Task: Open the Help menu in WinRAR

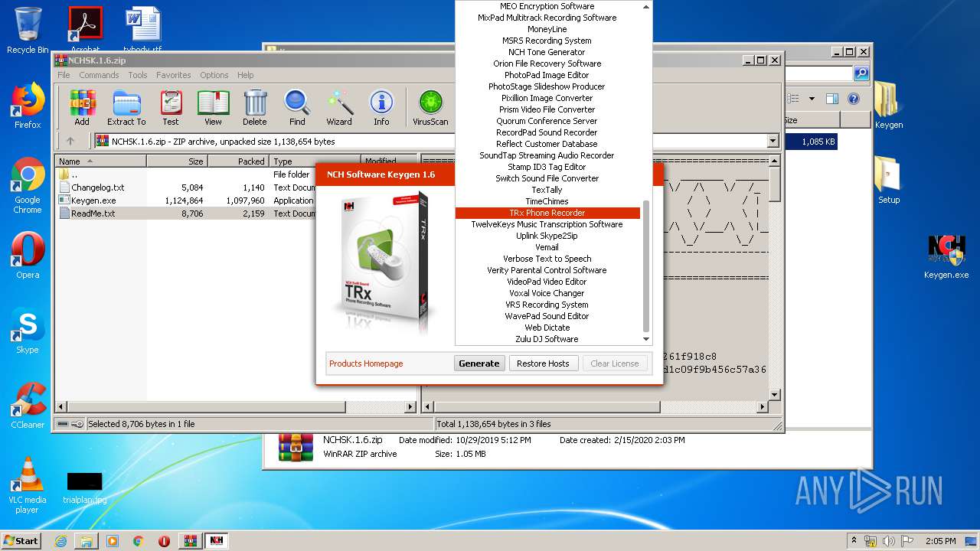Action: click(x=245, y=75)
